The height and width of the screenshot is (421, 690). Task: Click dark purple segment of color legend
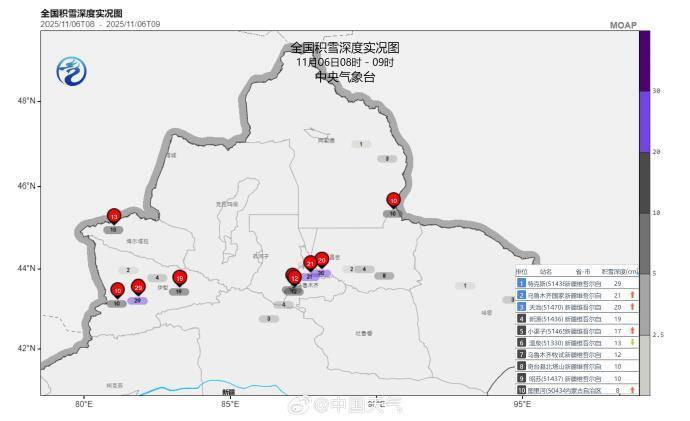644,60
